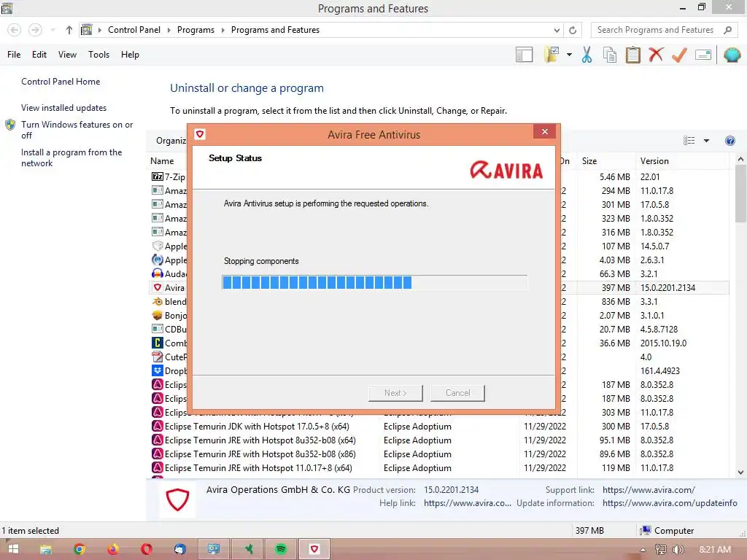Screen dimensions: 747x560
Task: Click the Avira taskbar button
Action: point(314,549)
